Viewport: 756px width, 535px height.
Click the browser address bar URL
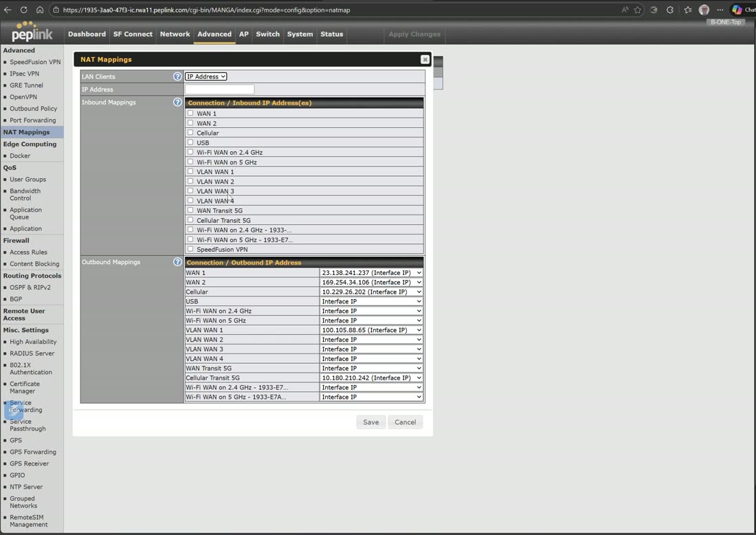(206, 10)
